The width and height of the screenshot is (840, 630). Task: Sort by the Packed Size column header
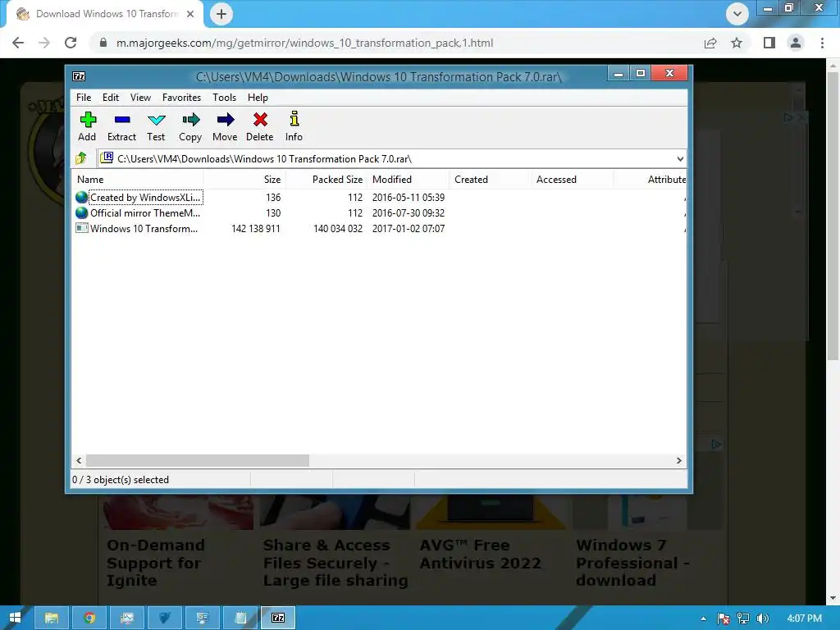tap(326, 180)
